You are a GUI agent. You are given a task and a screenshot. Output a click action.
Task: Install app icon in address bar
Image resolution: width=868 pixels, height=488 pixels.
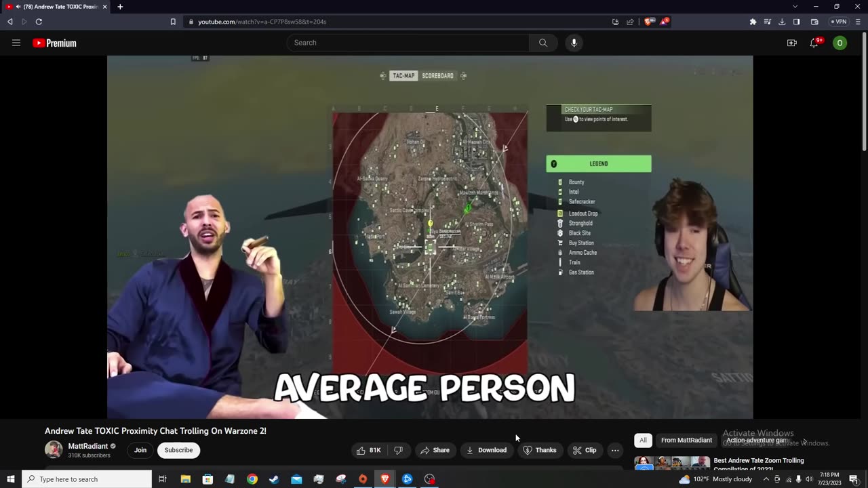point(615,22)
